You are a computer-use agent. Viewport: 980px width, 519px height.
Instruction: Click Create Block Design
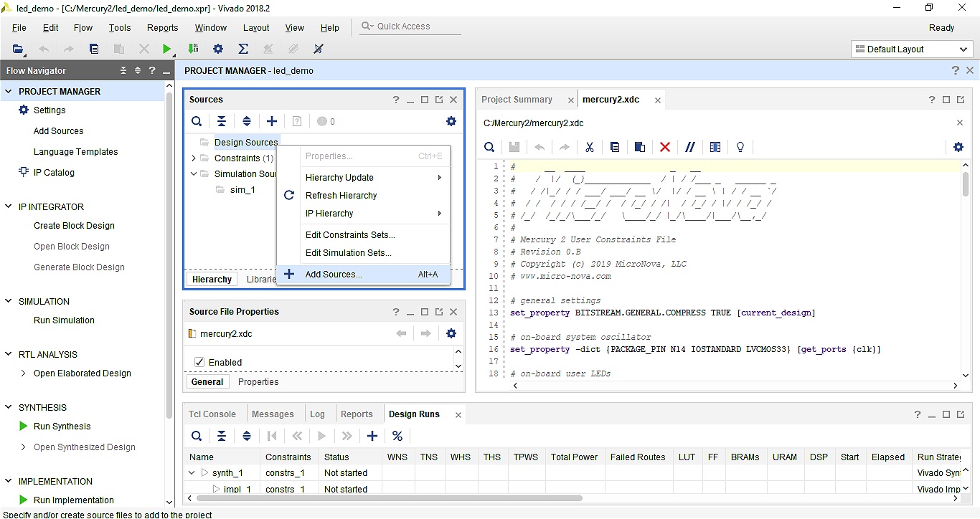pyautogui.click(x=74, y=225)
